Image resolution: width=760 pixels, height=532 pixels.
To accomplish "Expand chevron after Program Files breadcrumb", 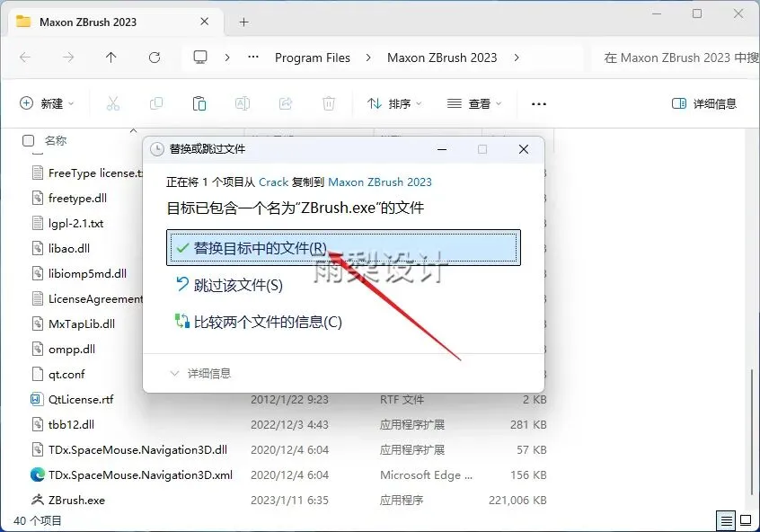I will pyautogui.click(x=368, y=58).
